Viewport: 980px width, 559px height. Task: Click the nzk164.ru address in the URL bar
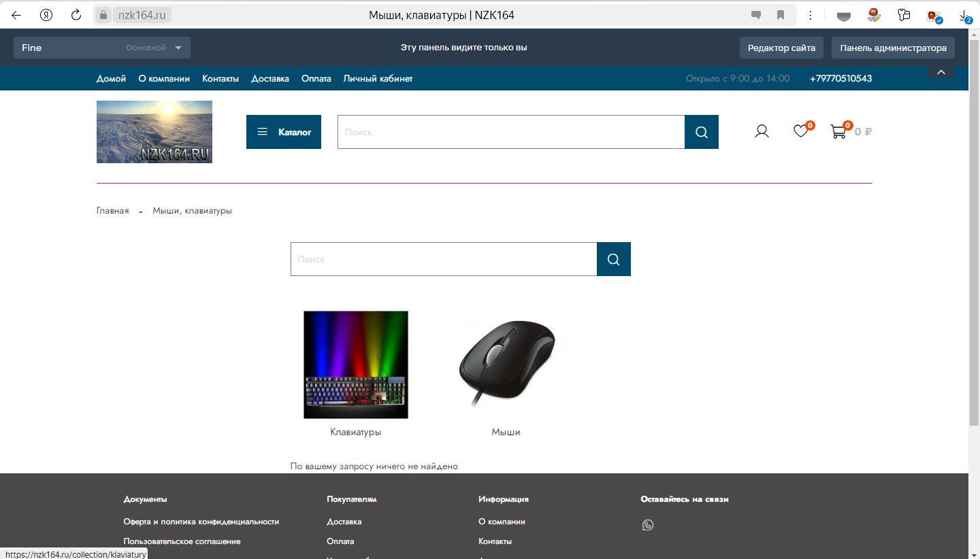tap(142, 15)
